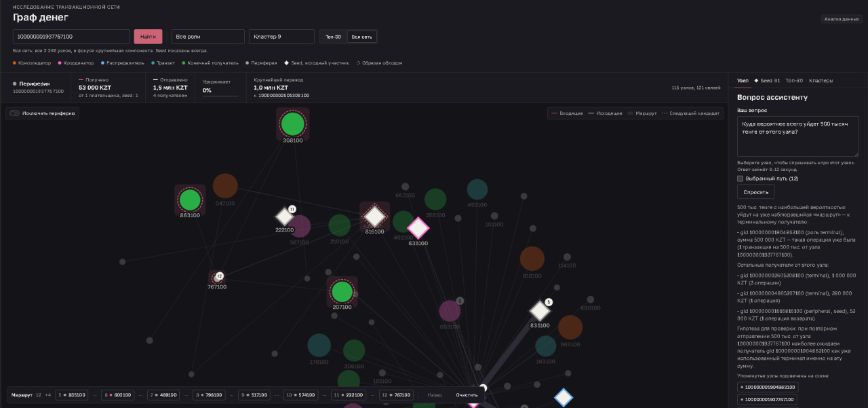Click route step '5 835100'
This screenshot has height=408, width=868.
pos(72,395)
